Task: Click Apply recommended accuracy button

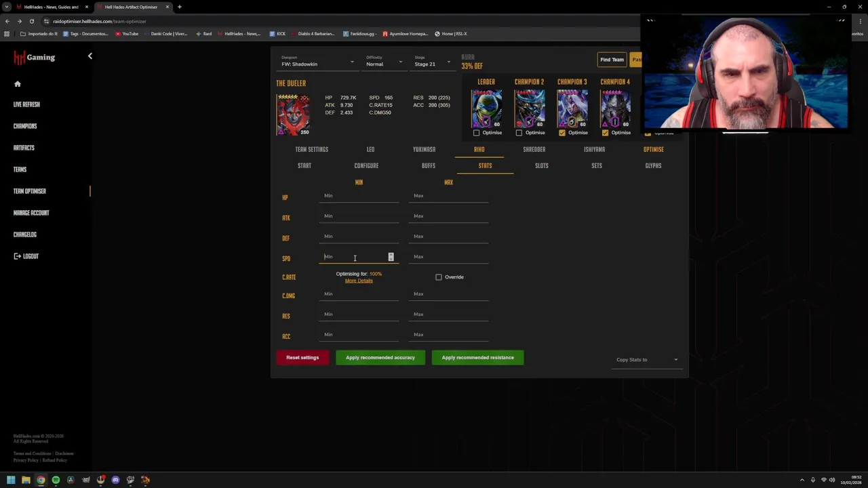Action: coord(380,358)
